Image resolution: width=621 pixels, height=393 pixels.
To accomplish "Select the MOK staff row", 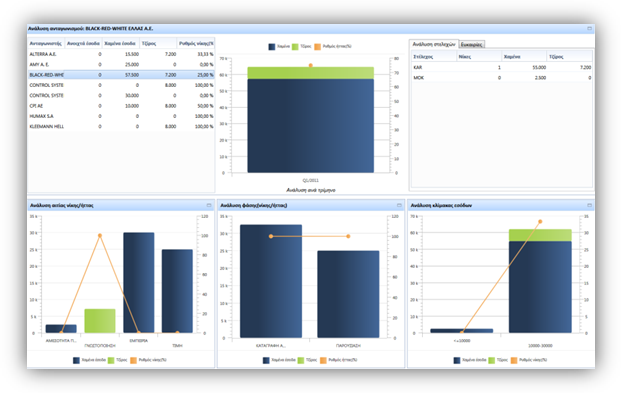I will pyautogui.click(x=502, y=78).
